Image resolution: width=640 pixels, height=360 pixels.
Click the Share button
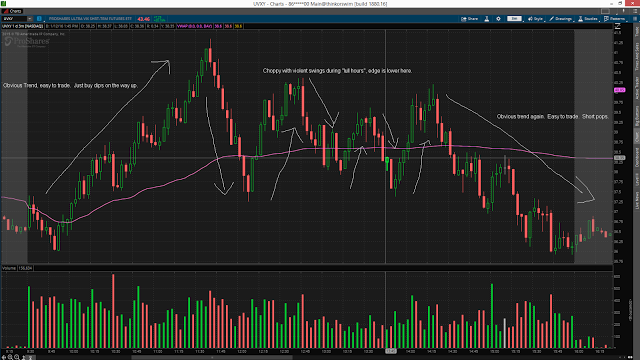(x=469, y=19)
